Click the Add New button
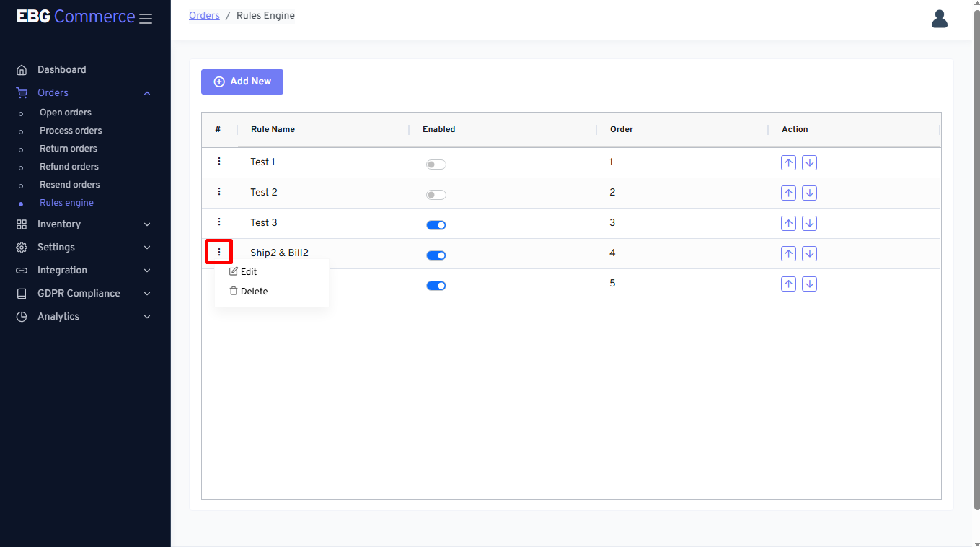Screen dimensions: 980x547 coord(242,82)
